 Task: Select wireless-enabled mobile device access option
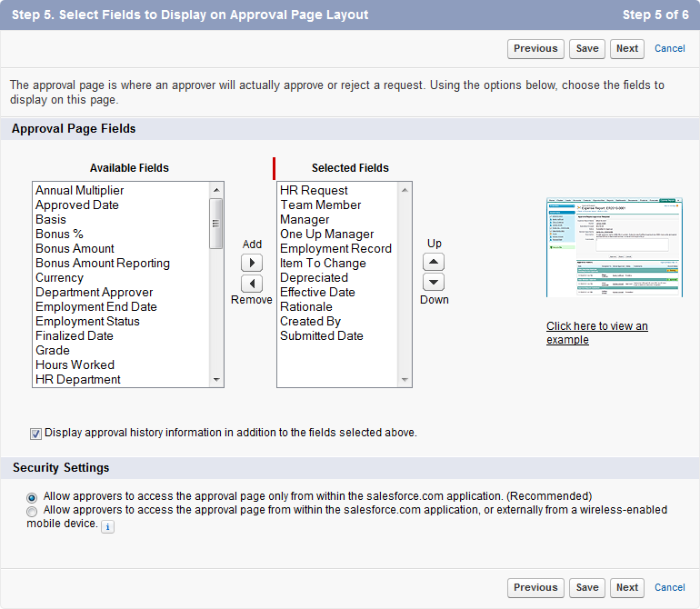[x=33, y=512]
